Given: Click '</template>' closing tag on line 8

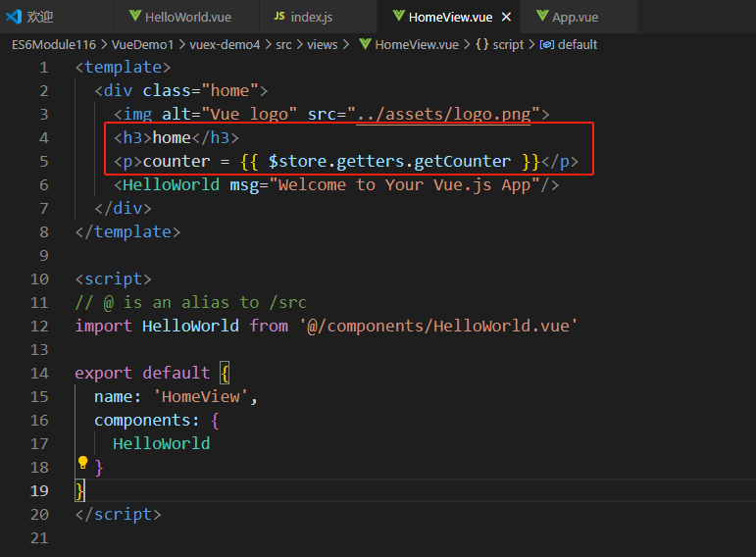Looking at the screenshot, I should click(x=127, y=232).
